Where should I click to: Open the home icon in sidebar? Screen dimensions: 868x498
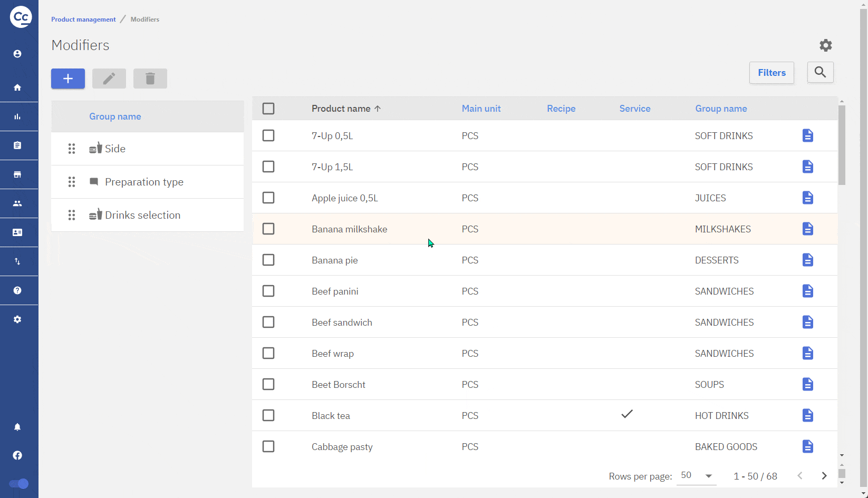17,87
